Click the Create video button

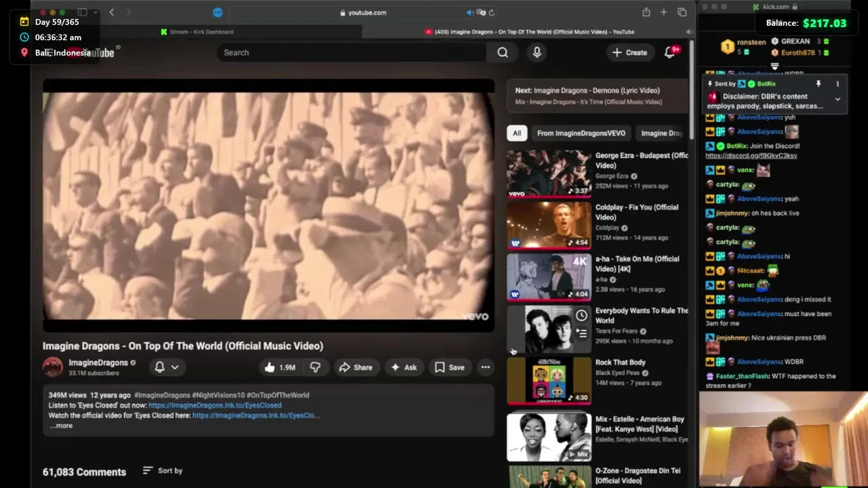coord(629,52)
